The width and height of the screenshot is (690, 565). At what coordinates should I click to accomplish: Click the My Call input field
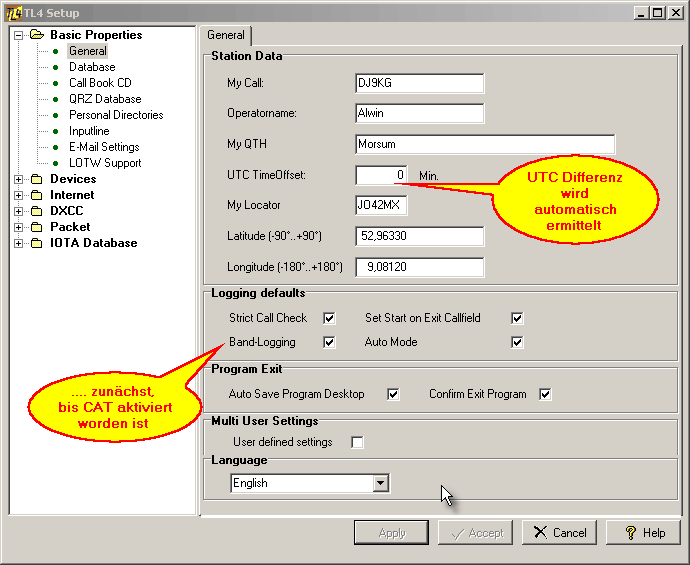tap(420, 83)
